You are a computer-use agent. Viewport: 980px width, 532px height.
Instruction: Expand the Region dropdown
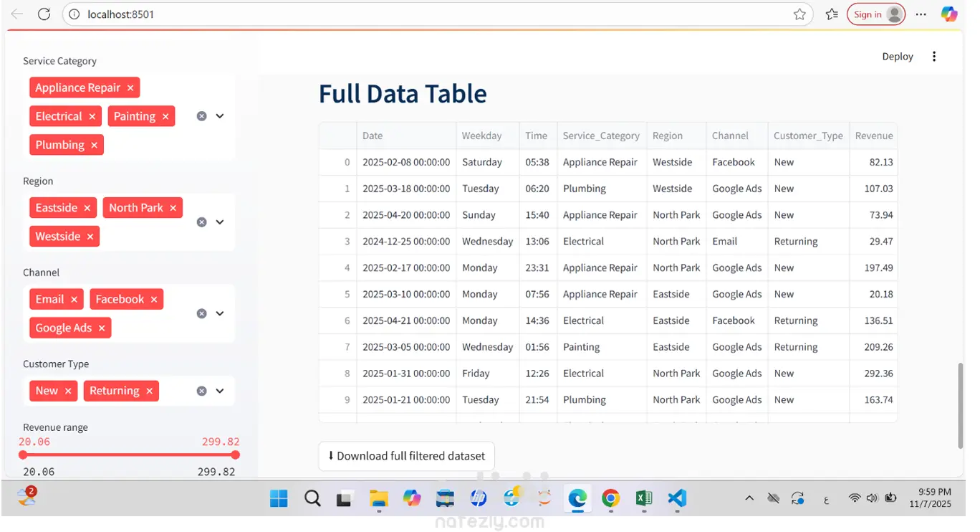[220, 222]
